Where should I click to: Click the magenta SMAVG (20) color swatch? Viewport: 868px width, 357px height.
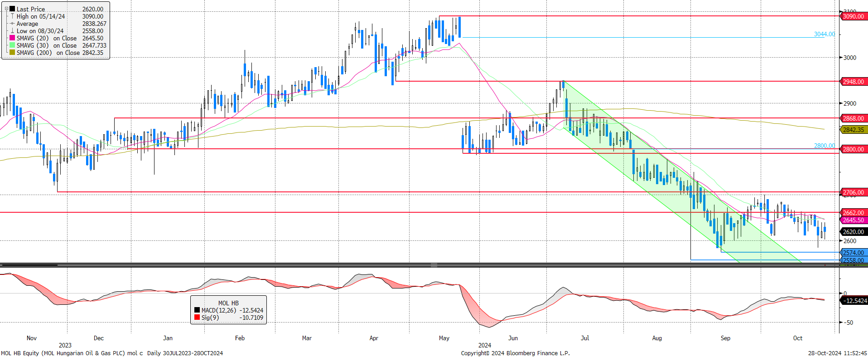point(12,38)
